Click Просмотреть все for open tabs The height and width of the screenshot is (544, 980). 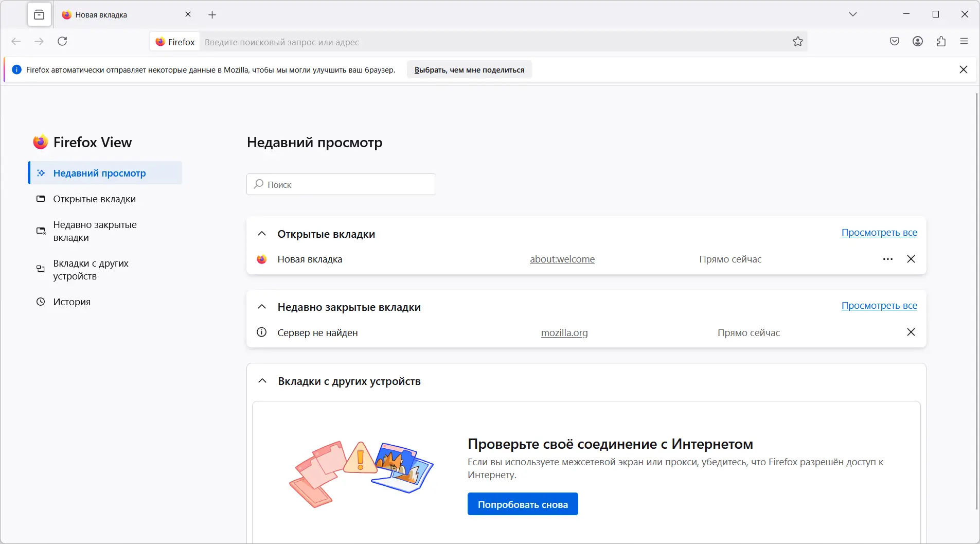click(879, 233)
